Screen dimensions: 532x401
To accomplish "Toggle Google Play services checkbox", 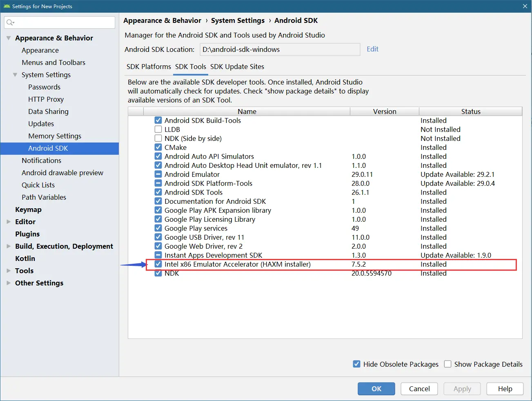I will [158, 228].
